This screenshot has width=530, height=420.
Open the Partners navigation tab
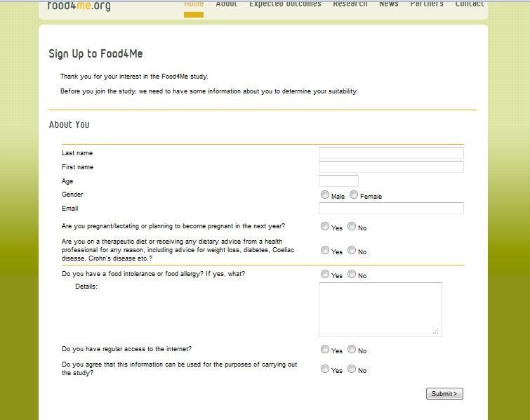click(x=427, y=4)
